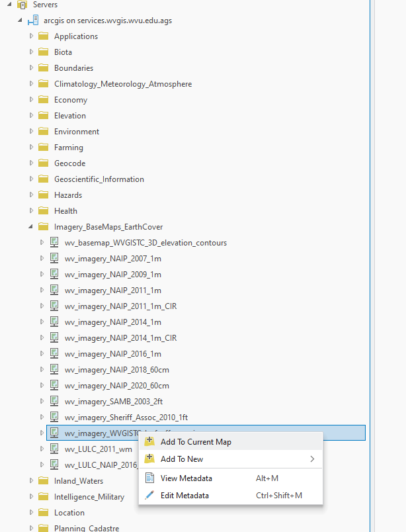Click the Elevation folder icon
Image resolution: width=406 pixels, height=532 pixels.
(44, 115)
